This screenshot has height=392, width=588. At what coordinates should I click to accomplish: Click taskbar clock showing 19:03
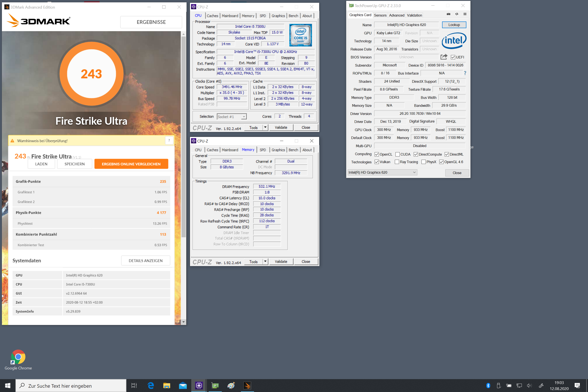pos(559,386)
